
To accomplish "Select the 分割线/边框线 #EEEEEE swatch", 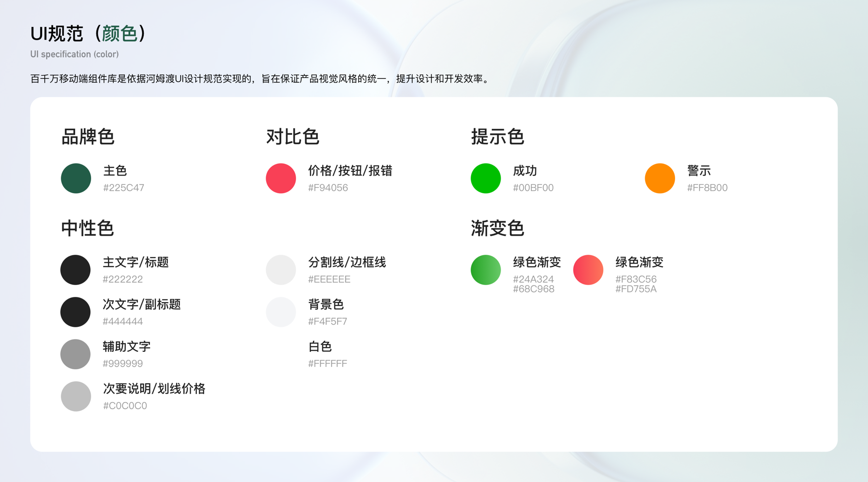I will tap(281, 270).
